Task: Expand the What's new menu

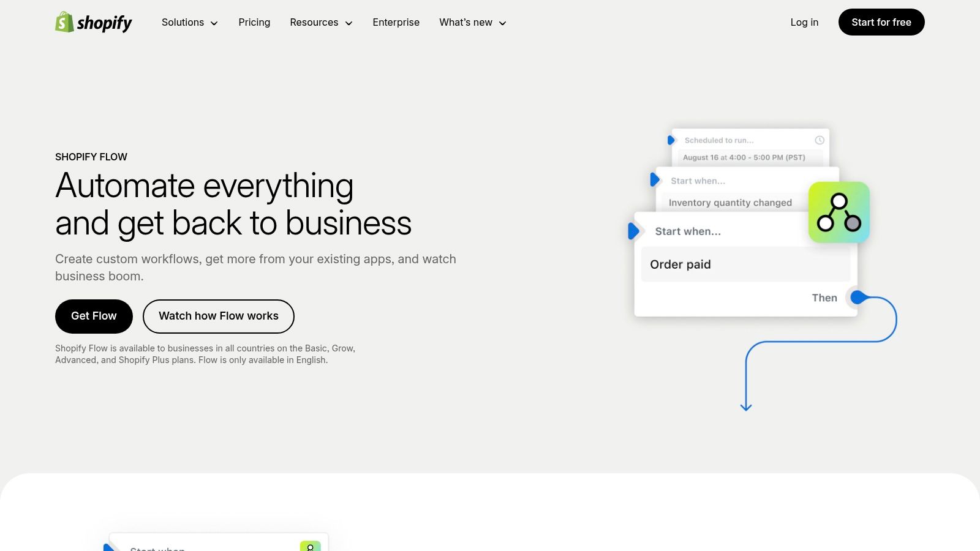Action: pos(473,23)
